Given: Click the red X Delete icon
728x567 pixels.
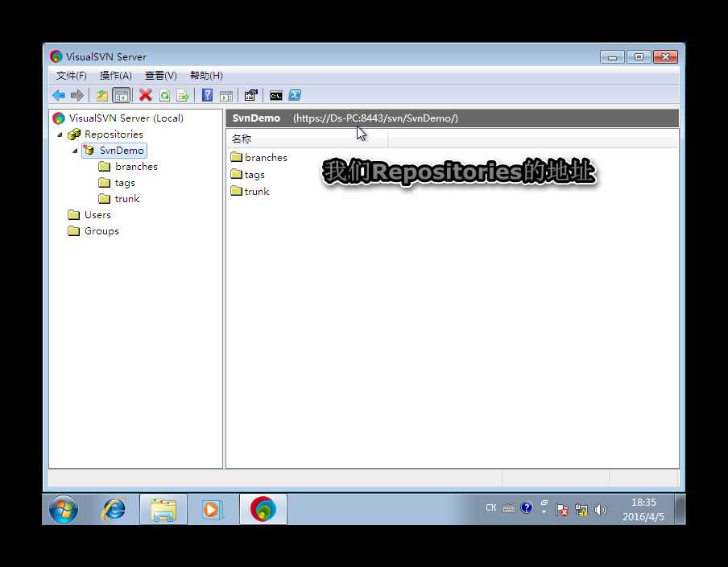Looking at the screenshot, I should click(145, 95).
